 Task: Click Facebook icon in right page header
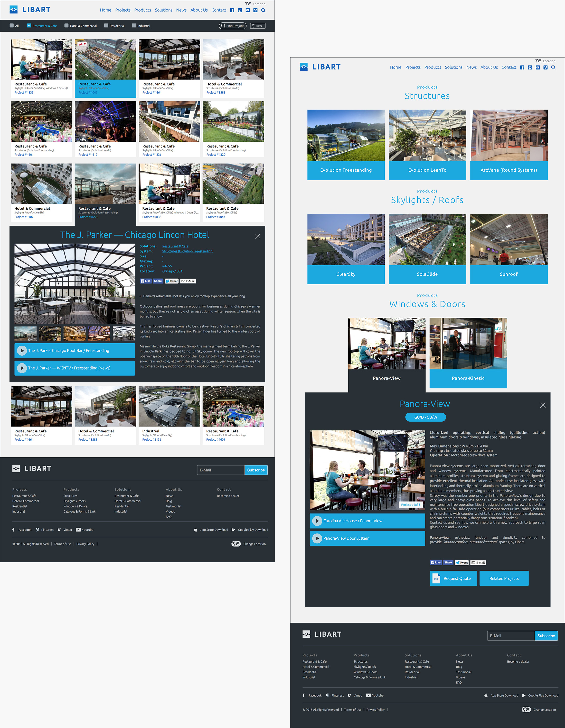[522, 68]
